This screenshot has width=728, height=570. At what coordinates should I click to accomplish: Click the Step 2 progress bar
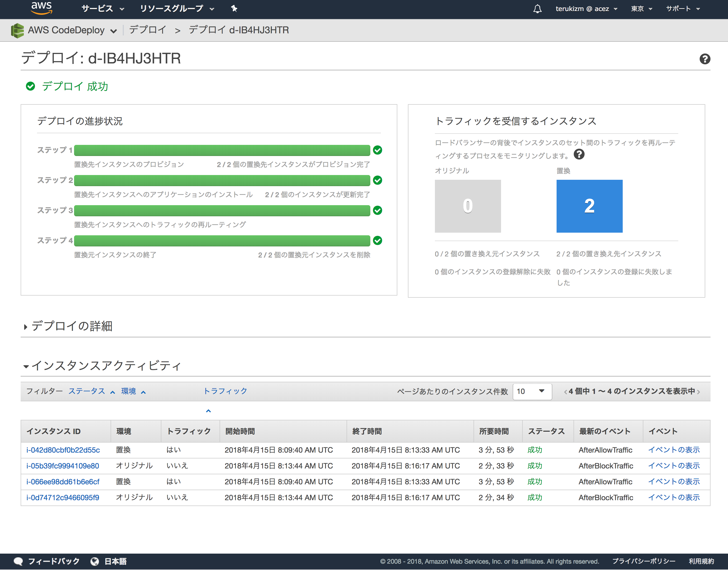(222, 180)
